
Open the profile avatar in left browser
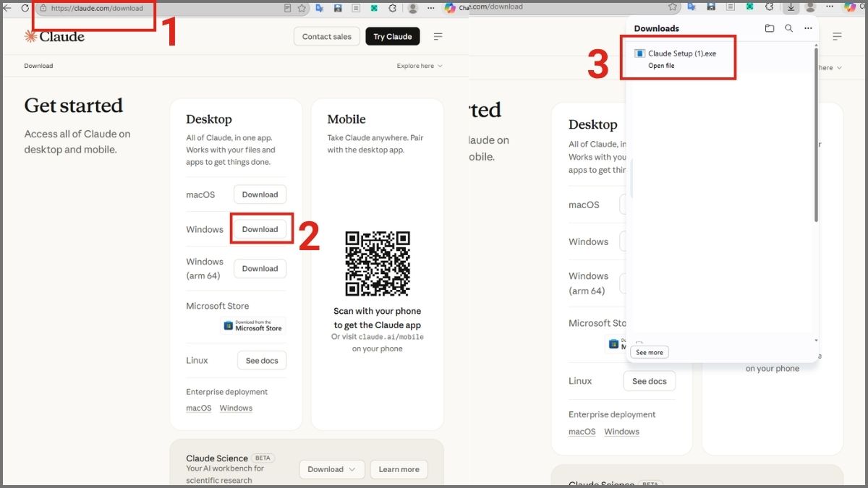413,8
